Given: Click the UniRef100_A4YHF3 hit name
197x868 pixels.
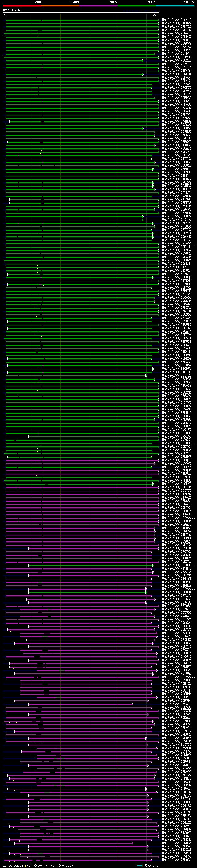Looking at the screenshot, I should (177, 568).
